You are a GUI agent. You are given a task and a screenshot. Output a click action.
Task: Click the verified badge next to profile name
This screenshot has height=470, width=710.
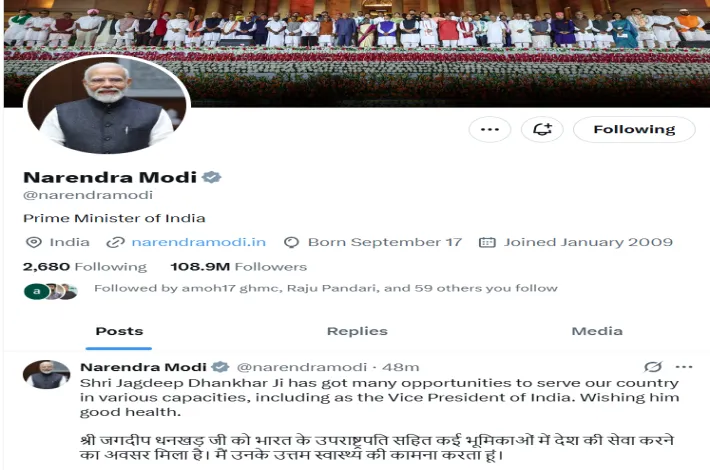point(211,177)
